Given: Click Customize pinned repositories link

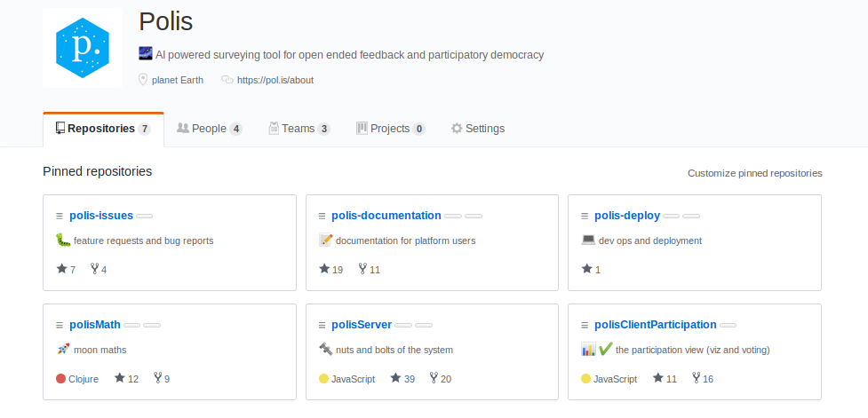Looking at the screenshot, I should click(755, 173).
